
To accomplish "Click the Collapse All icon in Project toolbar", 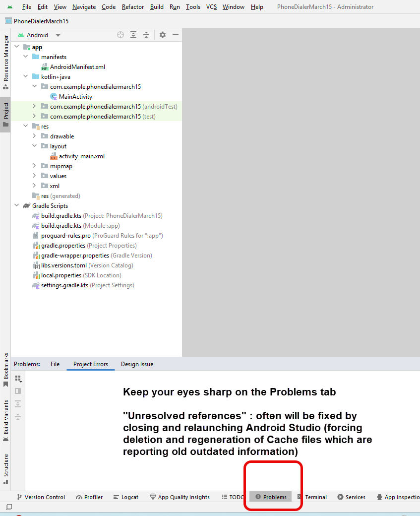I will (x=146, y=35).
